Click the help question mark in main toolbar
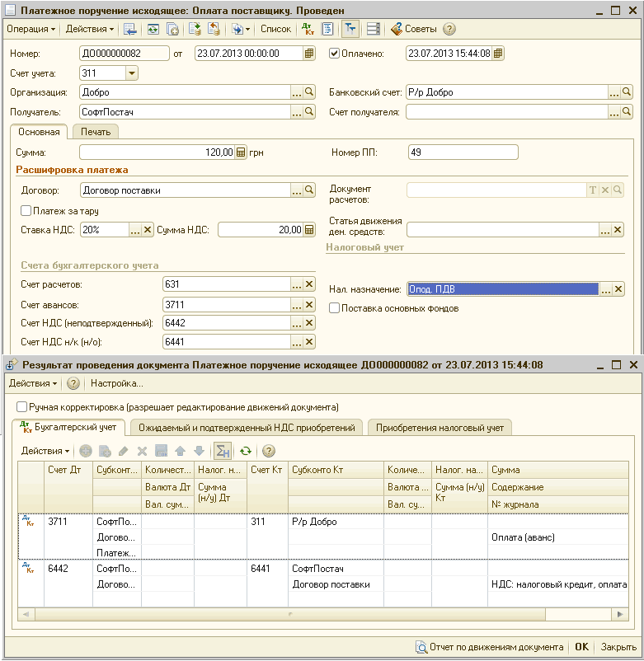The height and width of the screenshot is (661, 644). [x=449, y=29]
